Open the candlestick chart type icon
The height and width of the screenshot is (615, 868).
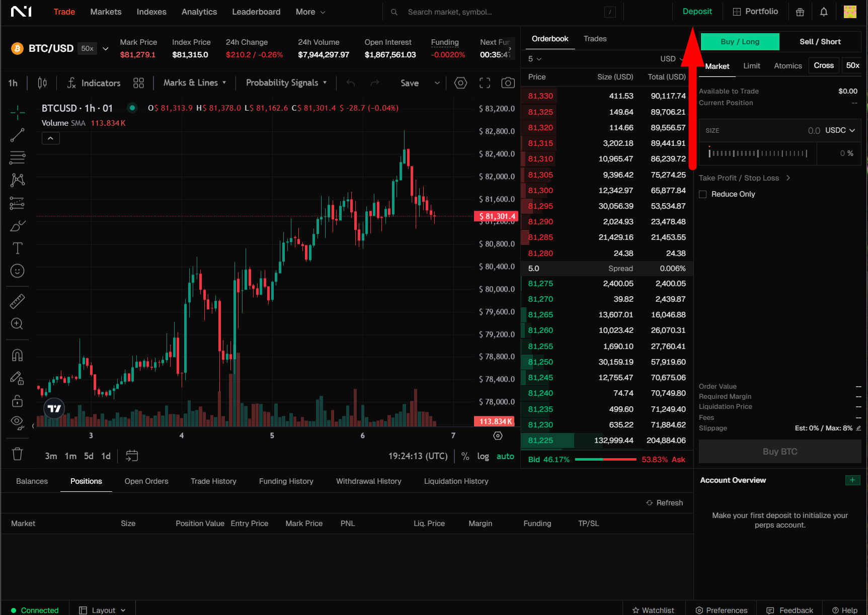coord(42,83)
